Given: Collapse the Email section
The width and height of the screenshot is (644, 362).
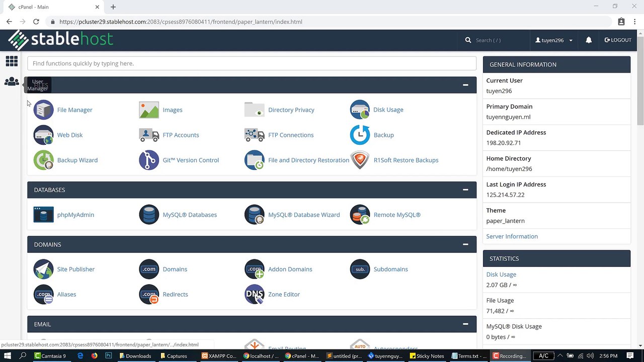Looking at the screenshot, I should (x=465, y=324).
